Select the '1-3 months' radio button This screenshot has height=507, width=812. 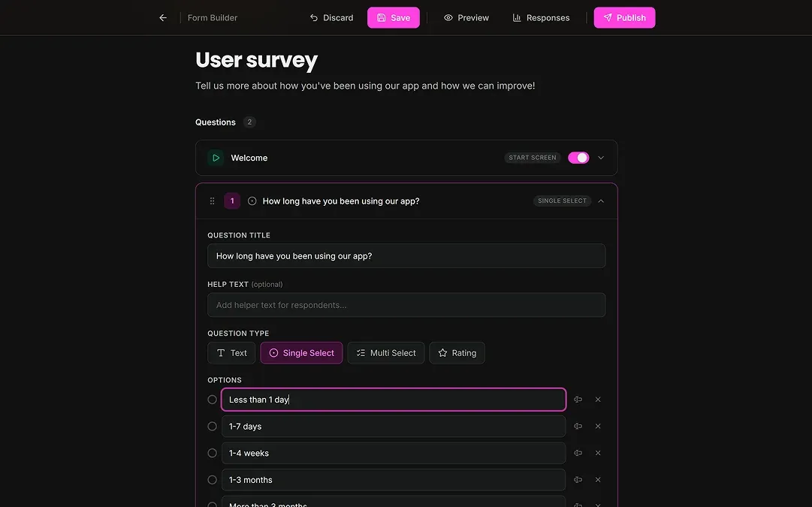click(212, 479)
